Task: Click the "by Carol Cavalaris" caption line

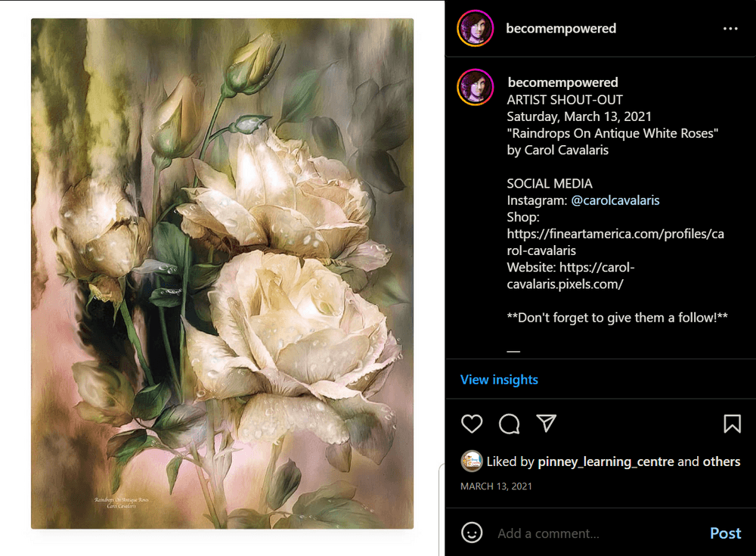Action: pyautogui.click(x=557, y=150)
